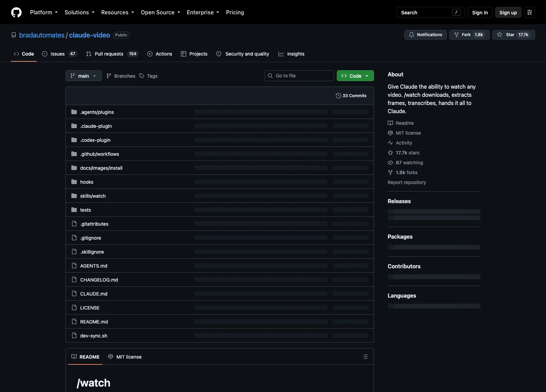Open the claude-video repository link

89,35
